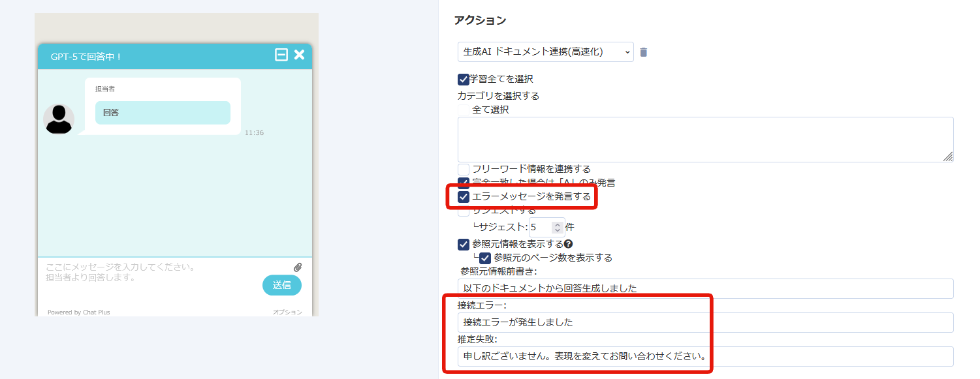Click the 回答 reply button in the chat bubble
Image resolution: width=980 pixels, height=379 pixels.
(163, 113)
